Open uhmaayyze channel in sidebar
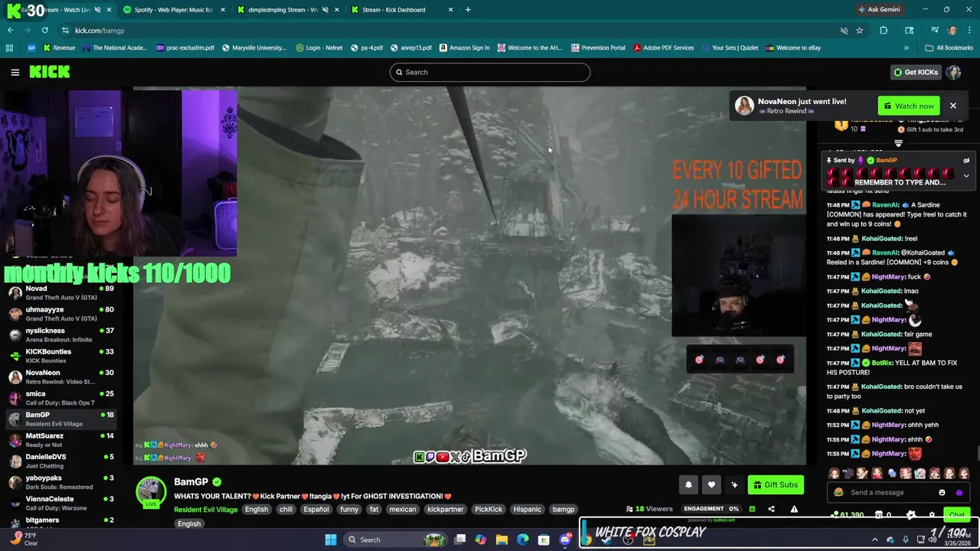Viewport: 980px width, 551px height. 60,314
